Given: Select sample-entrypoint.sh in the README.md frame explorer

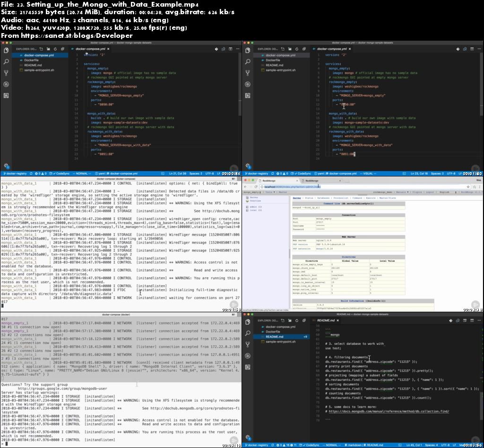Looking at the screenshot, I should (x=282, y=342).
